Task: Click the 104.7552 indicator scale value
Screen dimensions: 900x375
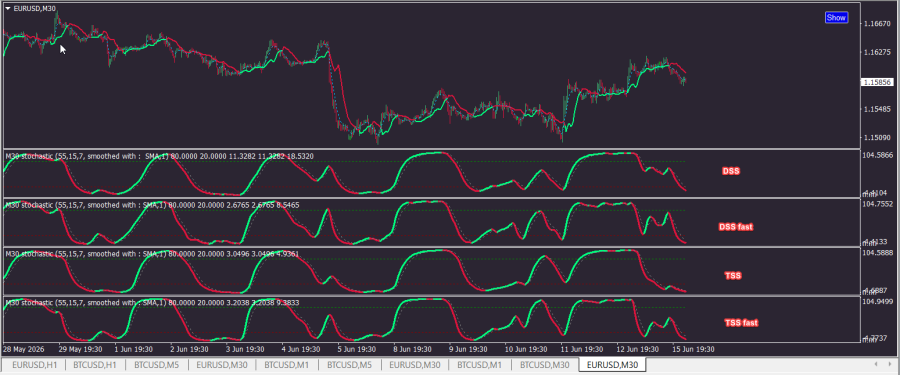Action: [x=878, y=204]
